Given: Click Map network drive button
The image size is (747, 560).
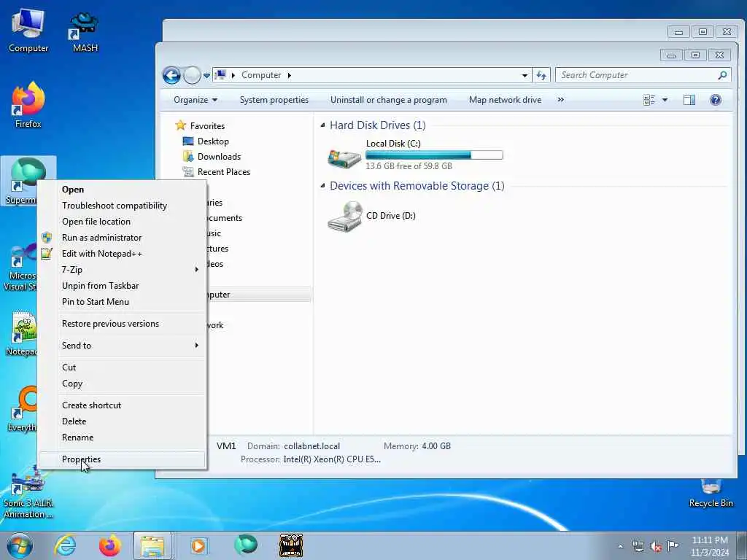Looking at the screenshot, I should (505, 100).
